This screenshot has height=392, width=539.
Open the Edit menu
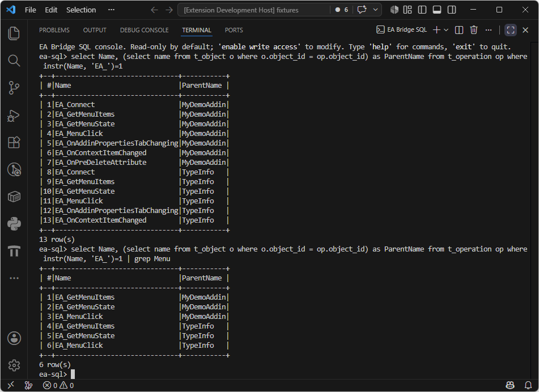click(x=51, y=10)
